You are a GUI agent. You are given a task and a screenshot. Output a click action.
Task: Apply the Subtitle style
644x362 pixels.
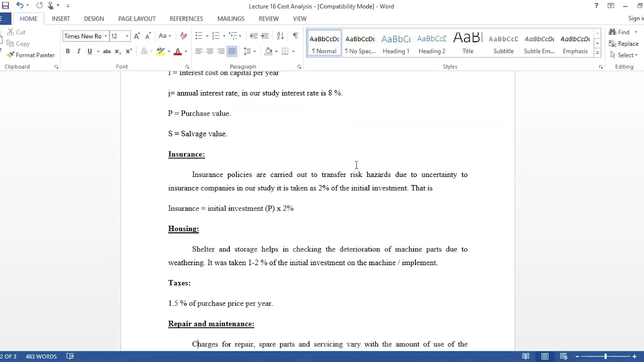(504, 43)
